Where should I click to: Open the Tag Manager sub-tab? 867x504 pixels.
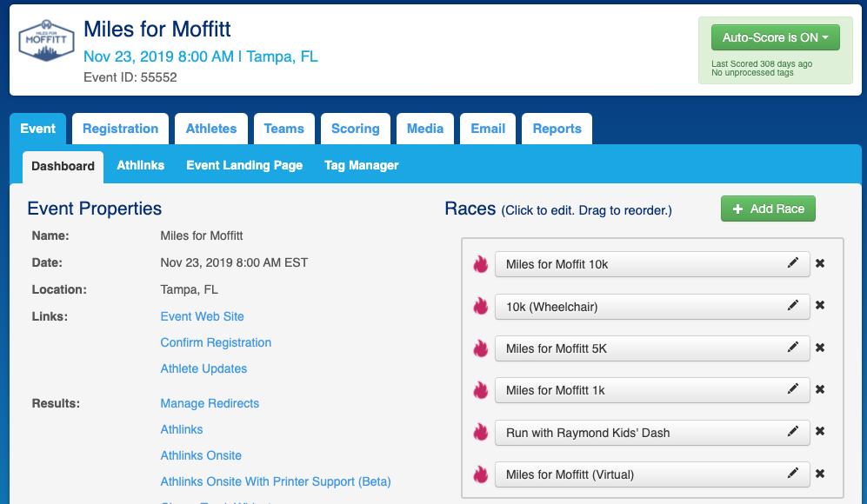click(x=362, y=165)
